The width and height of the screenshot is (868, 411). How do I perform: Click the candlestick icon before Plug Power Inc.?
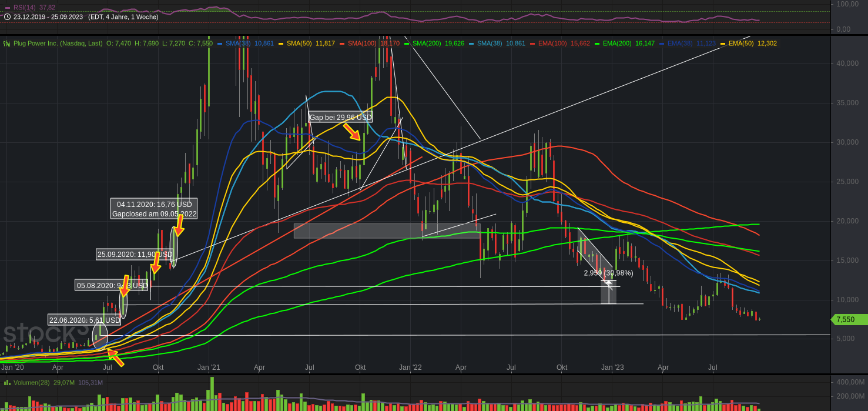[x=7, y=44]
